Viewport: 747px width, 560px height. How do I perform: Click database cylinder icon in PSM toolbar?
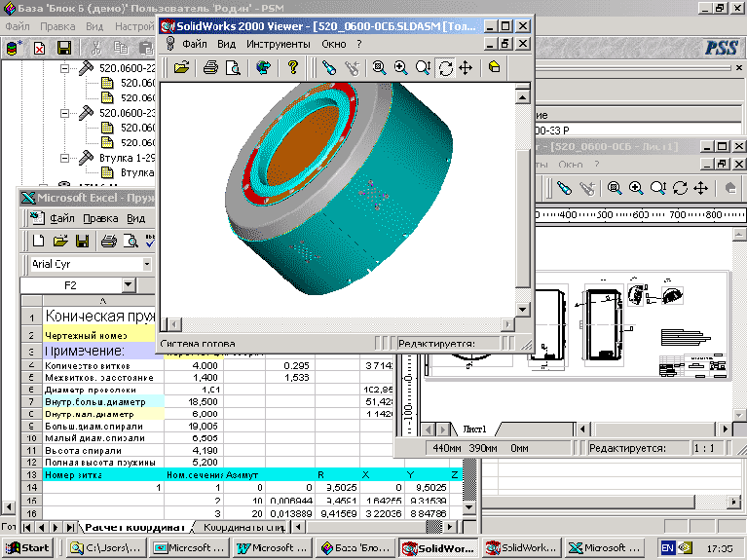pyautogui.click(x=13, y=48)
